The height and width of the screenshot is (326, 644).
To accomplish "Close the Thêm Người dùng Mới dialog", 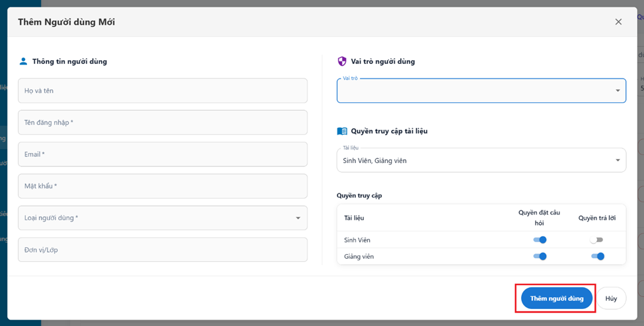I will [618, 22].
